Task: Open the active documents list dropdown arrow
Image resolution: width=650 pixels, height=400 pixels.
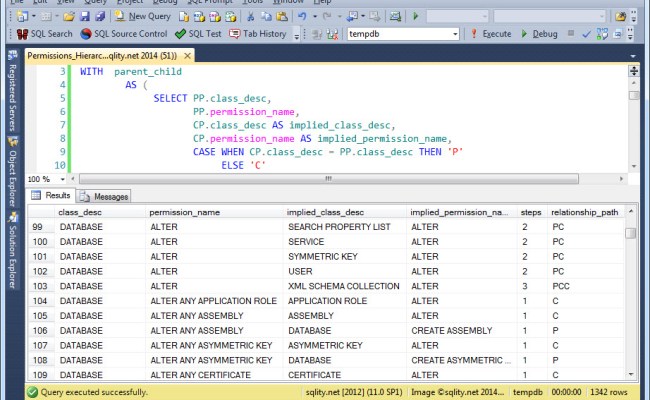Action: 633,56
